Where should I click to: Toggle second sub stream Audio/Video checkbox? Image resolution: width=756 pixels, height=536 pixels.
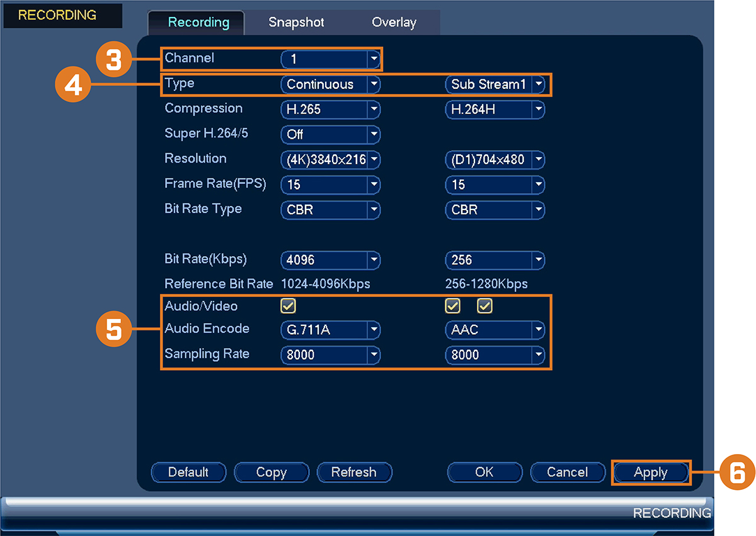pos(484,306)
